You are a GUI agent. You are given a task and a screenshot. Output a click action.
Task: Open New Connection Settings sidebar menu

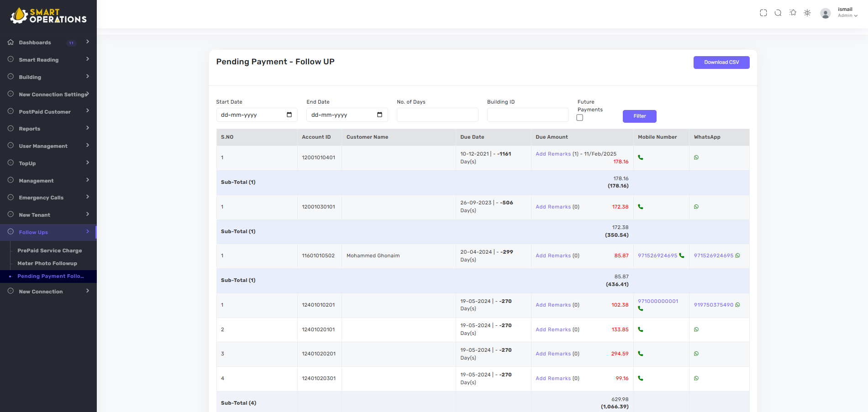48,94
